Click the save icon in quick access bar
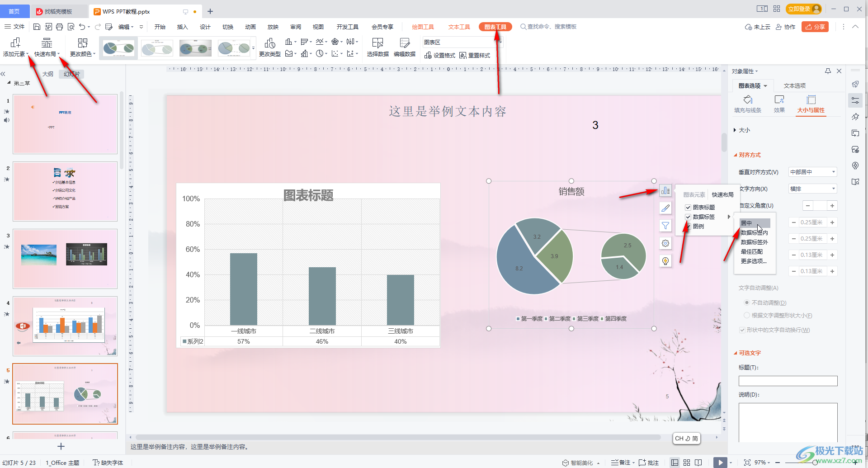The image size is (868, 468). click(x=37, y=27)
